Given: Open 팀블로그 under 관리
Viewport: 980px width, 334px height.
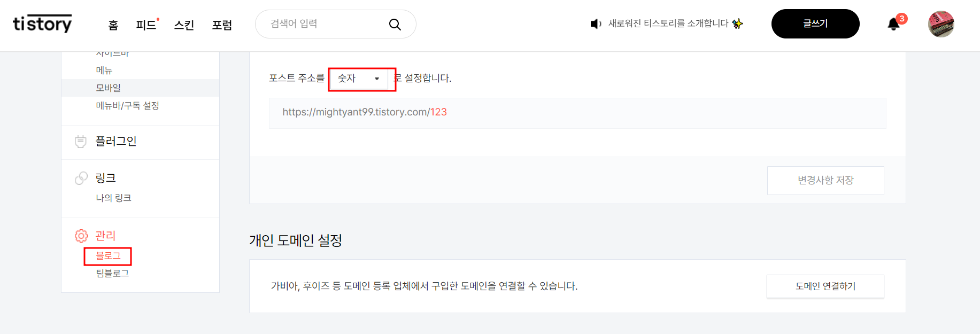Looking at the screenshot, I should click(112, 273).
